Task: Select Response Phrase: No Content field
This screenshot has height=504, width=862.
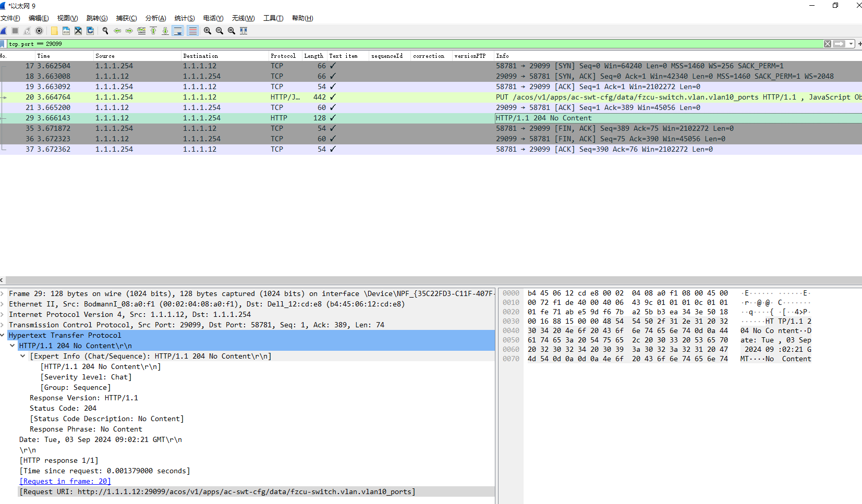Action: (x=86, y=429)
